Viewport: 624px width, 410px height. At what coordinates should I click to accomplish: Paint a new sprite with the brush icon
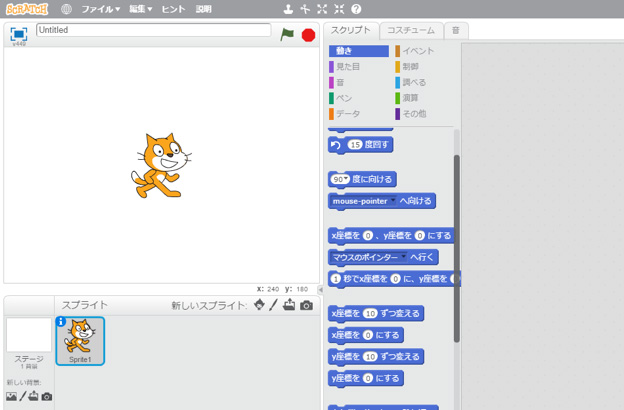tap(273, 305)
